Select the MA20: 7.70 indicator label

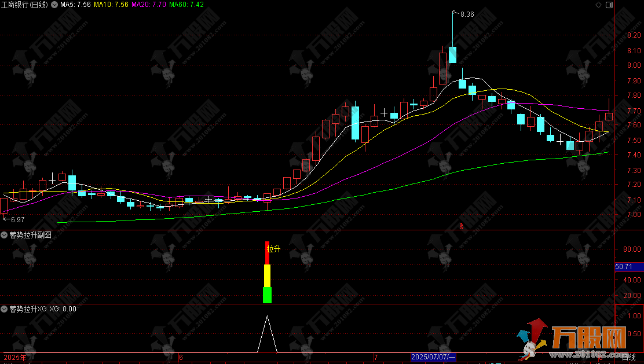[149, 5]
